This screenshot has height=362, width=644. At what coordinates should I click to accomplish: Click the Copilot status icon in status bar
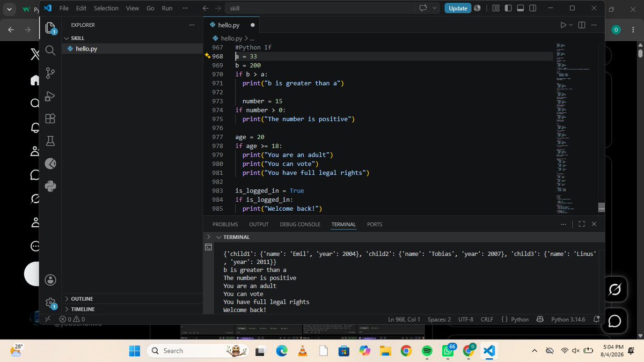coord(540,319)
